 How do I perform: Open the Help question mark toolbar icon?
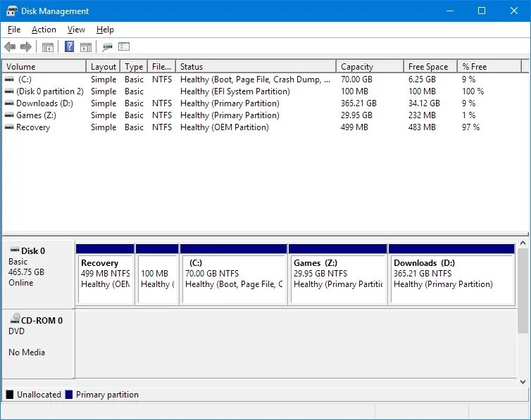70,46
